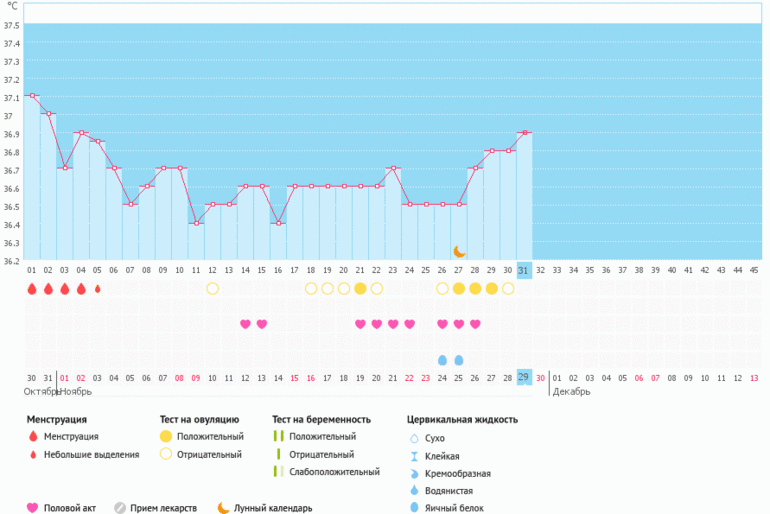770x514 pixels.
Task: Click the Яичный белок legend drop icon
Action: (414, 508)
